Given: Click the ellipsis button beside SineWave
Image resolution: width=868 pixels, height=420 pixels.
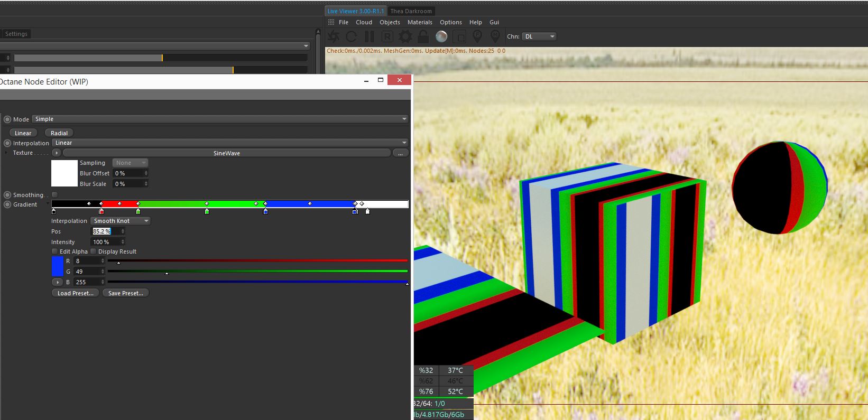Looking at the screenshot, I should pyautogui.click(x=401, y=153).
